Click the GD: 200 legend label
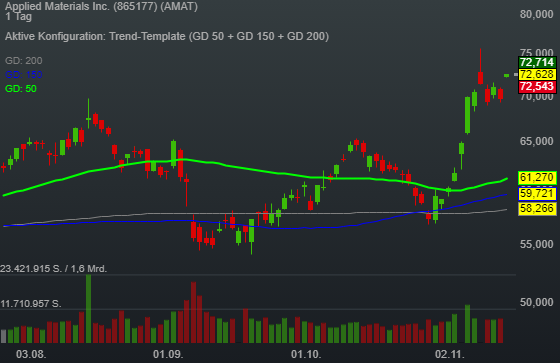The image size is (560, 363). click(24, 61)
